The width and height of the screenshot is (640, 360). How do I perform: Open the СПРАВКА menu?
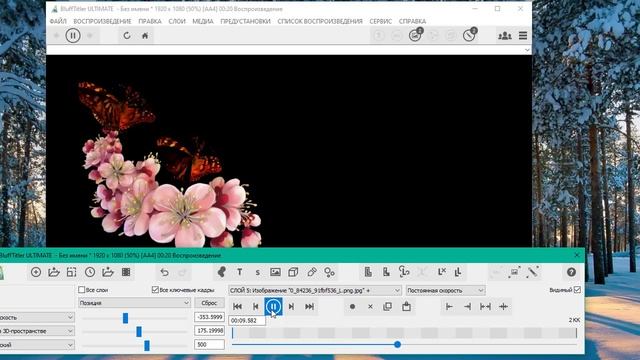412,21
